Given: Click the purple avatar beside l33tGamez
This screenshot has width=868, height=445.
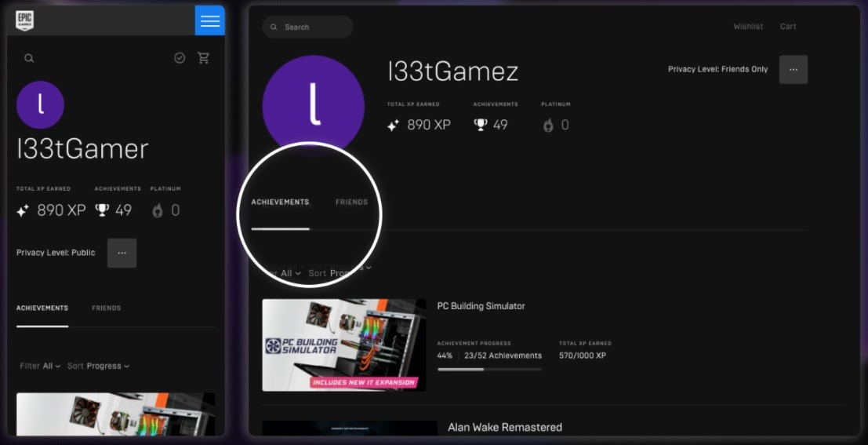Looking at the screenshot, I should click(x=313, y=107).
